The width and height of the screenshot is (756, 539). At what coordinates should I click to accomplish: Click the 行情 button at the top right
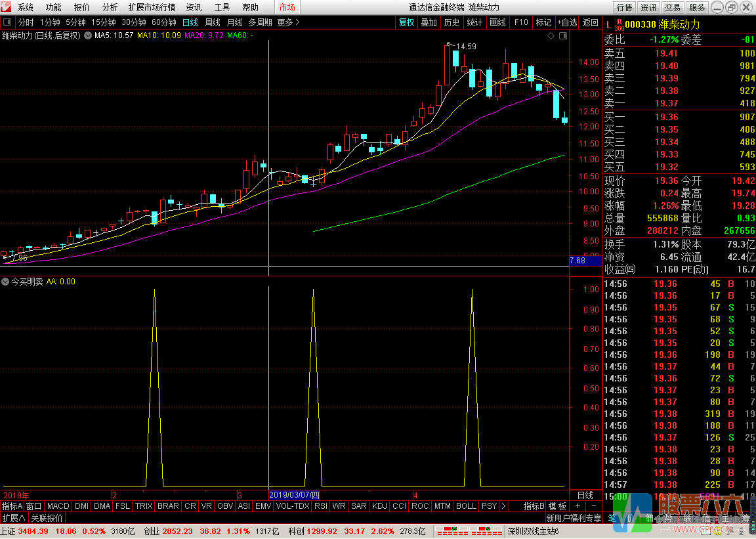pos(624,7)
